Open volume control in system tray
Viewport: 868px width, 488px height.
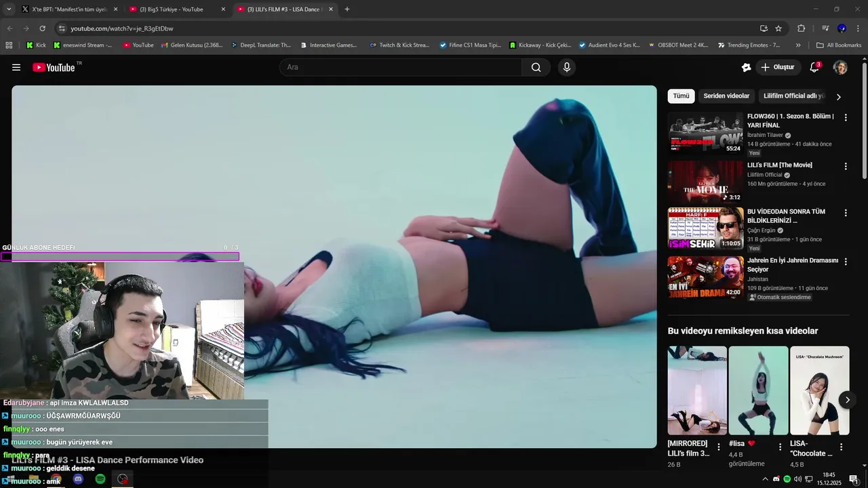[797, 479]
